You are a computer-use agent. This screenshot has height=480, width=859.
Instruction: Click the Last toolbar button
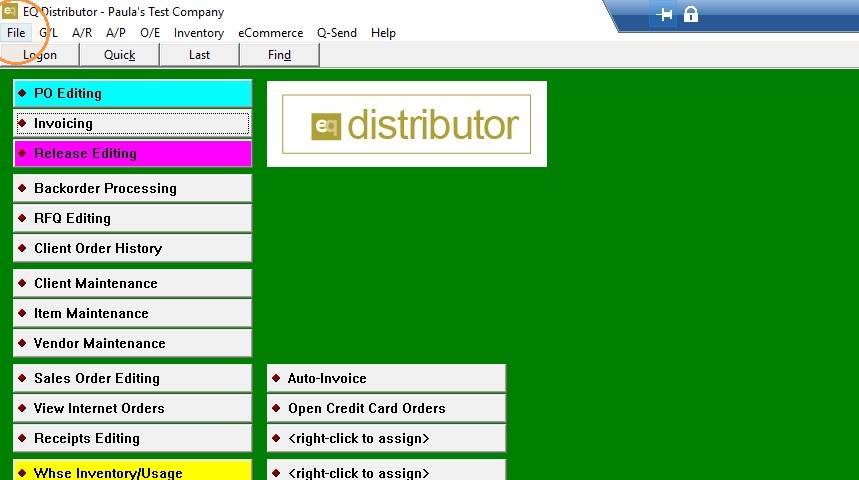click(199, 55)
